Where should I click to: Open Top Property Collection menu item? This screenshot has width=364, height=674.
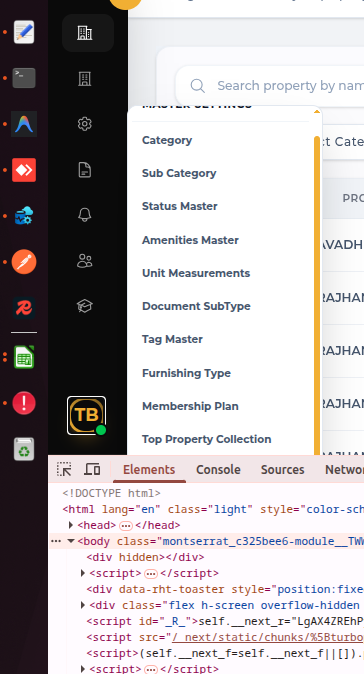[207, 439]
